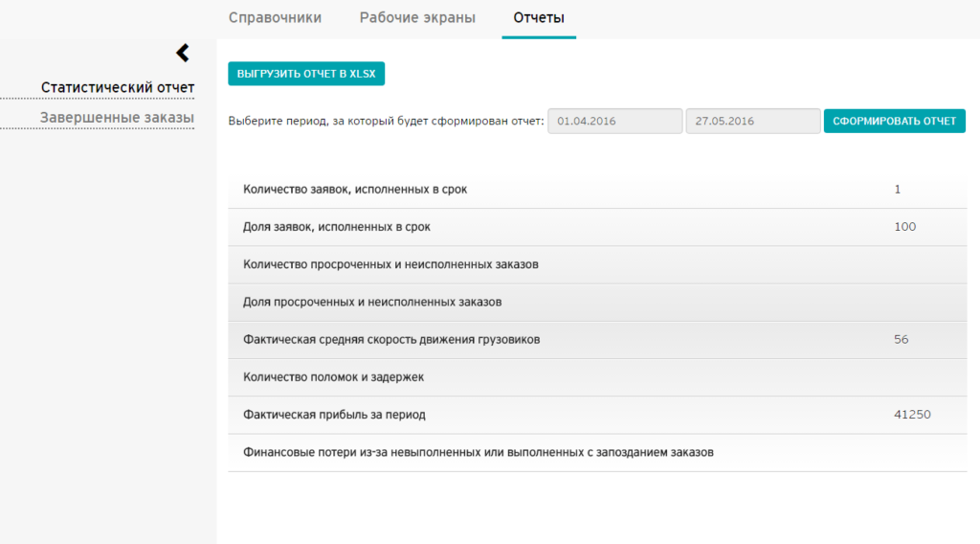Click the value 56 for average speed

[x=902, y=340]
